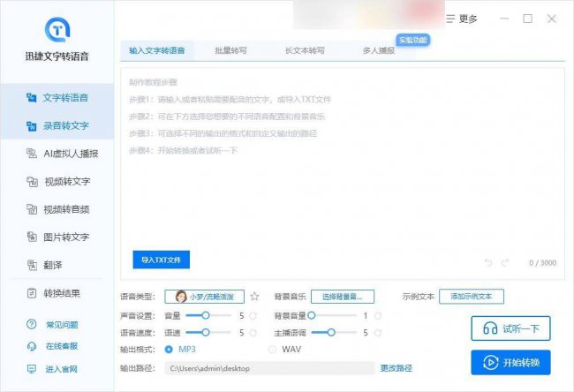Open 录音转文字 in sidebar
The image size is (574, 392).
tap(57, 126)
